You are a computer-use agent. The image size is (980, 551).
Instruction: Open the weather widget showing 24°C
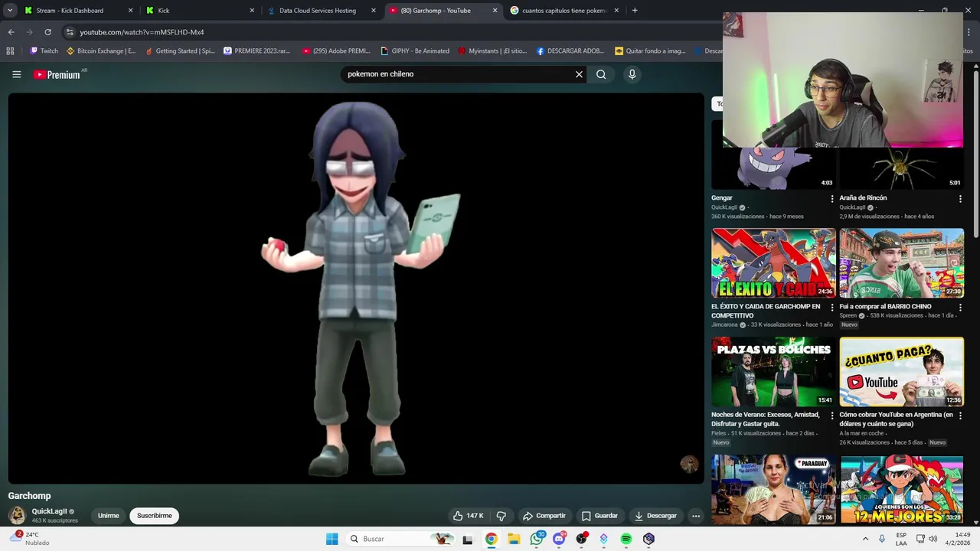(x=31, y=539)
